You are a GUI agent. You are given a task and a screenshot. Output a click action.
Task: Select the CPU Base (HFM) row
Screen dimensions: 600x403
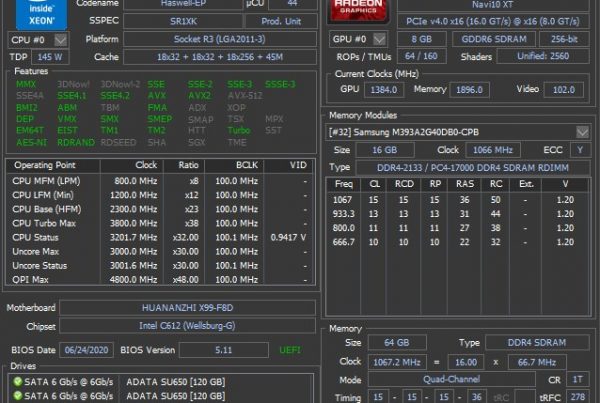[160, 209]
